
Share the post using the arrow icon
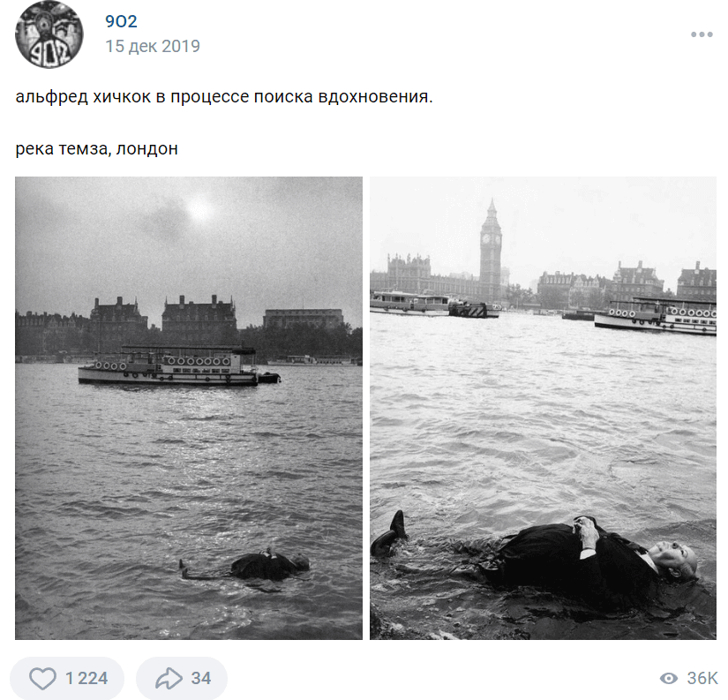[169, 678]
